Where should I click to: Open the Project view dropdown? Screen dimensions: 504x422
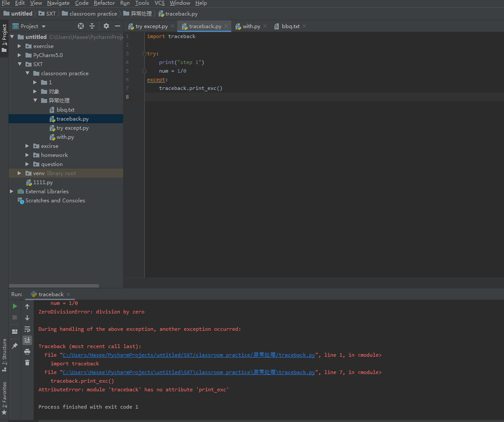pyautogui.click(x=44, y=26)
